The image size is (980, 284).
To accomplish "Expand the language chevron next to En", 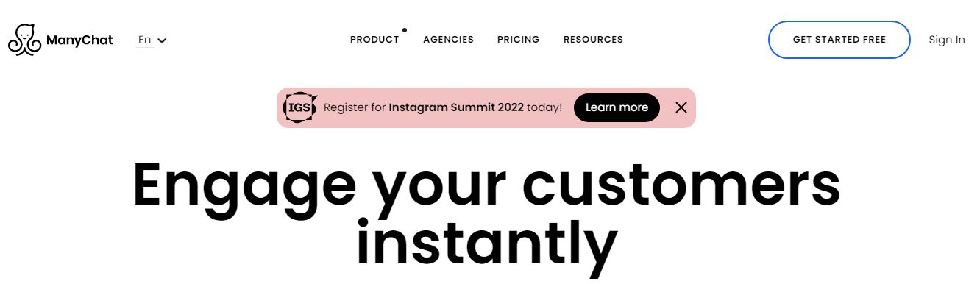I will tap(162, 40).
